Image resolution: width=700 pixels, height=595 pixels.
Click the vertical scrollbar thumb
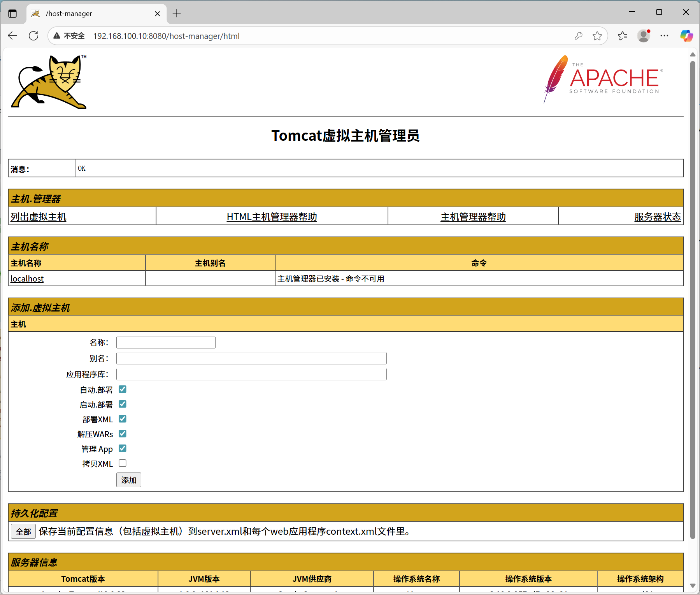point(693,299)
